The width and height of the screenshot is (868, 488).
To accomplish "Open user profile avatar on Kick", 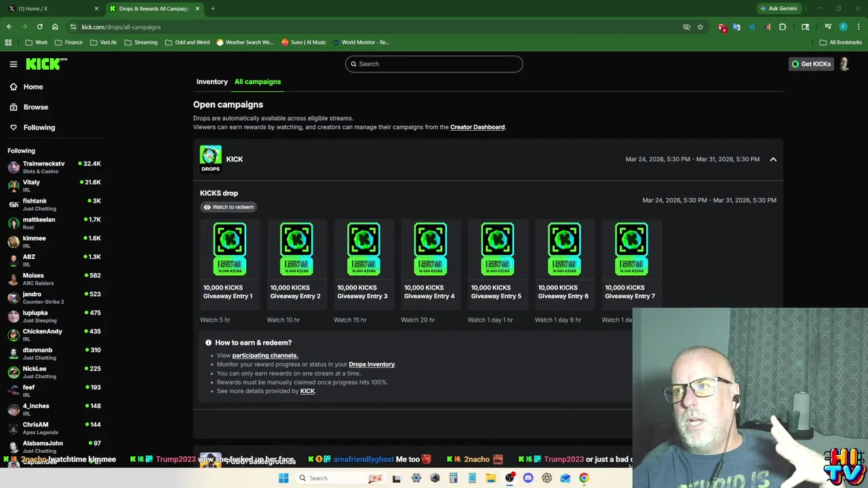I will click(844, 64).
